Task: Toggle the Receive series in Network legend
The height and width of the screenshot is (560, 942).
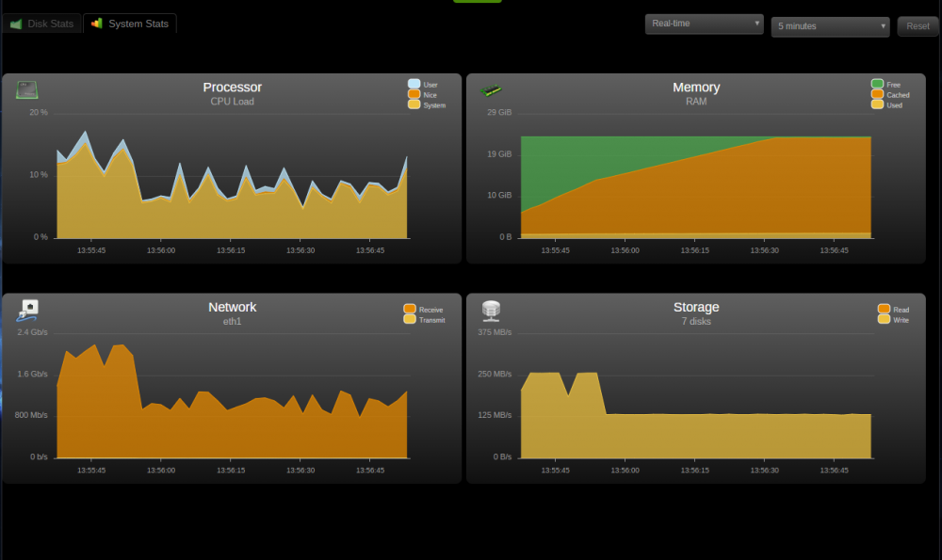Action: (x=424, y=310)
